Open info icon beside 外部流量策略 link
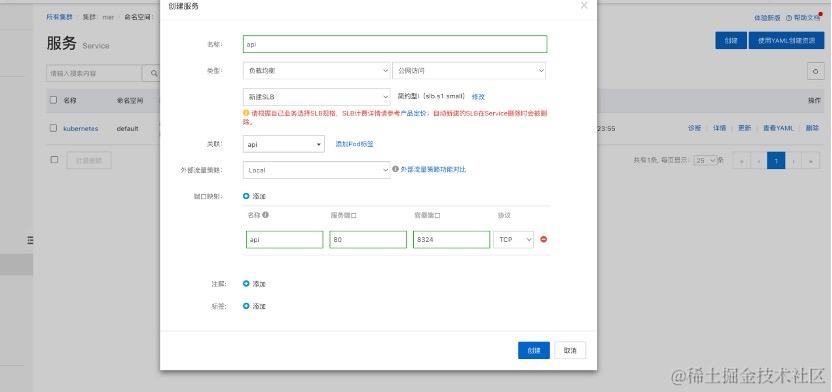 click(395, 169)
